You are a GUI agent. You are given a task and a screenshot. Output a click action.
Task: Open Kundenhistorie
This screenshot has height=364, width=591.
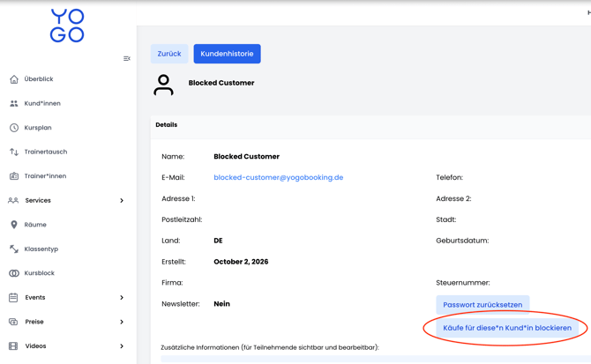[227, 54]
